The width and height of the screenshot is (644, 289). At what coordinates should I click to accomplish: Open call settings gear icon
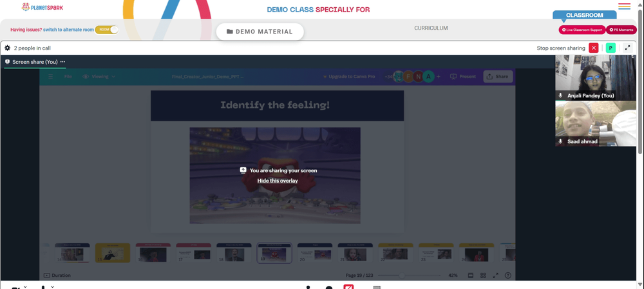(7, 48)
